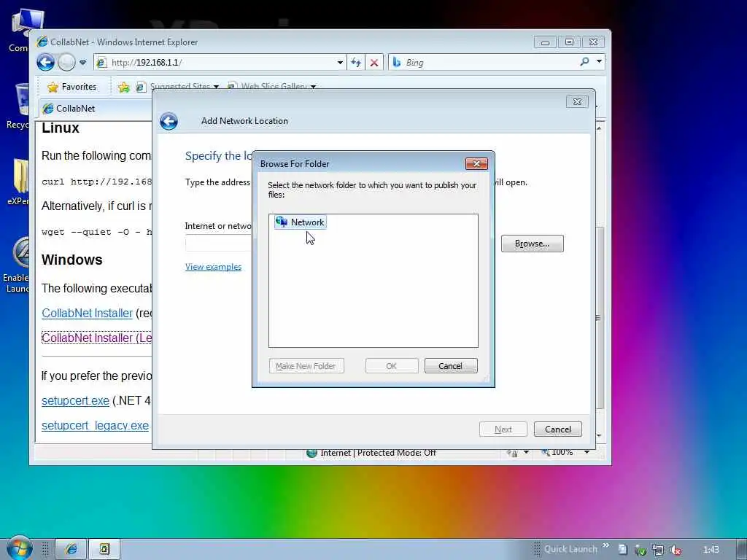Click the Make New Folder button
This screenshot has width=747, height=560.
[306, 366]
